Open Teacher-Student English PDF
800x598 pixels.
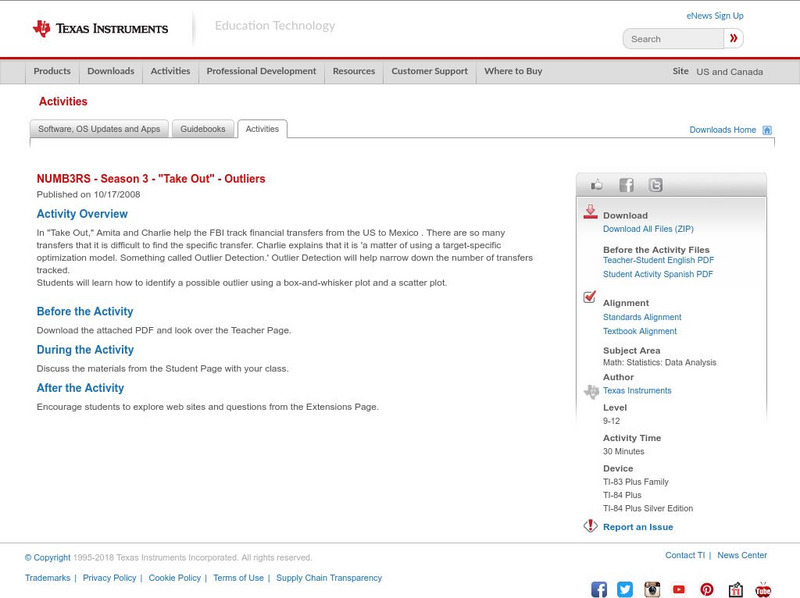[658, 260]
